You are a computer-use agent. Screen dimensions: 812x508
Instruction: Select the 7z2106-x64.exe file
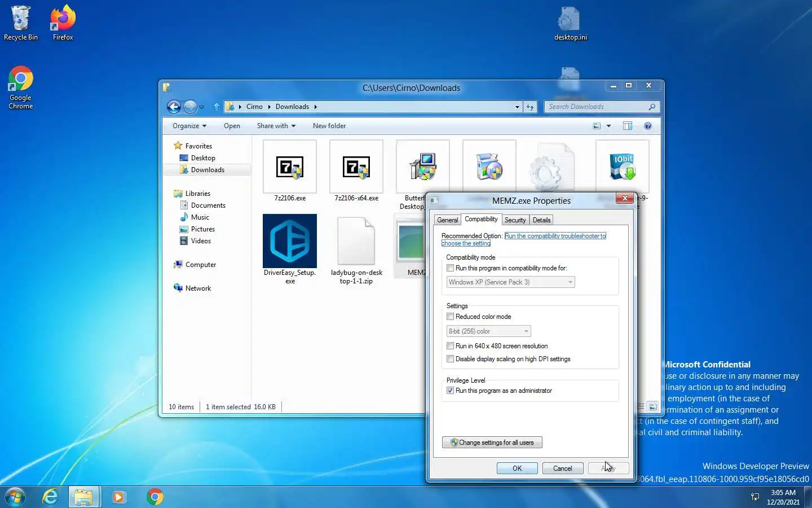tap(356, 171)
